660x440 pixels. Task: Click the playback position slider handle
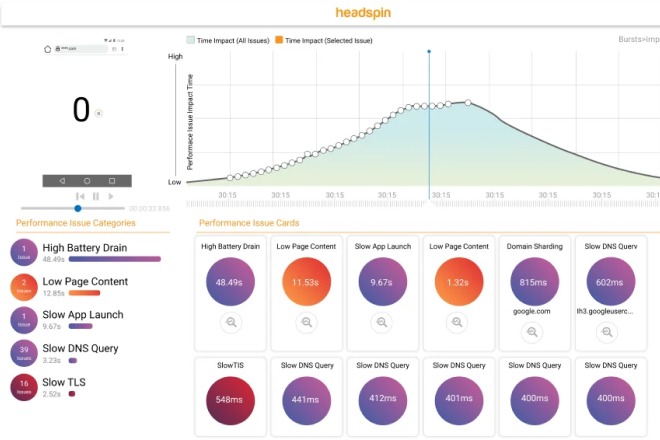click(x=78, y=208)
